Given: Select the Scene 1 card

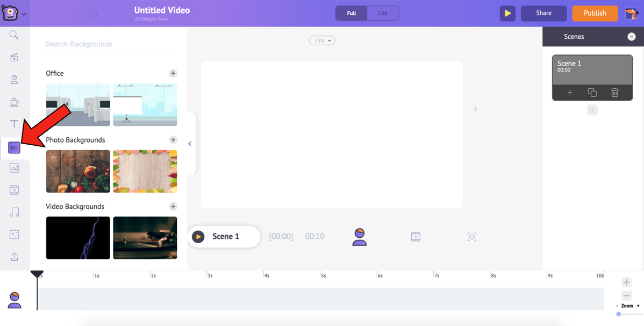Looking at the screenshot, I should pos(592,77).
